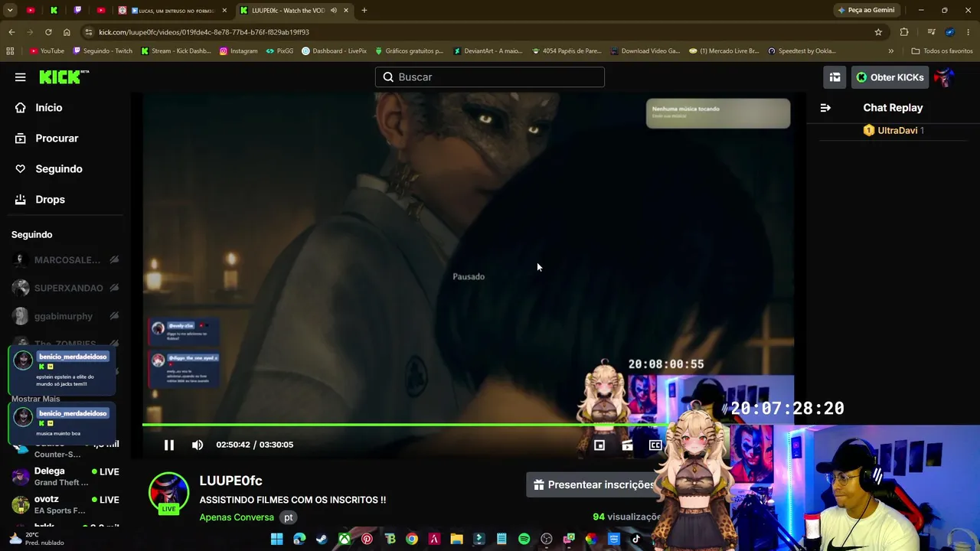
Task: Open the Kick hamburger sidebar menu
Action: click(x=21, y=77)
